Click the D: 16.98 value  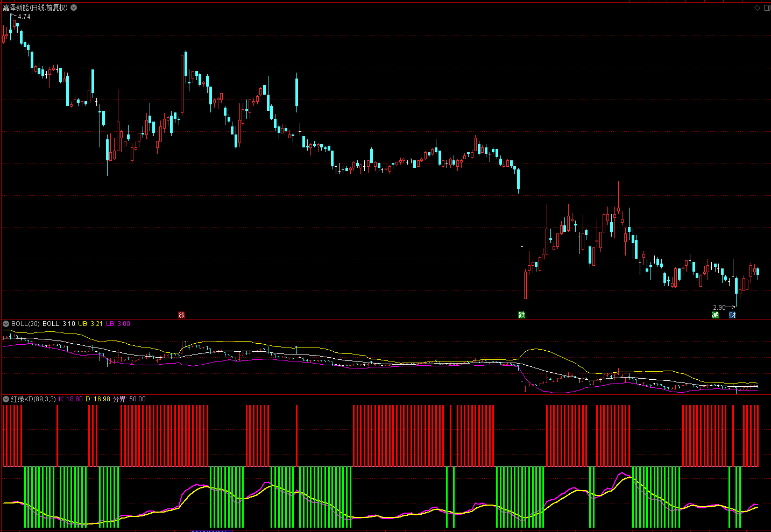coord(98,399)
